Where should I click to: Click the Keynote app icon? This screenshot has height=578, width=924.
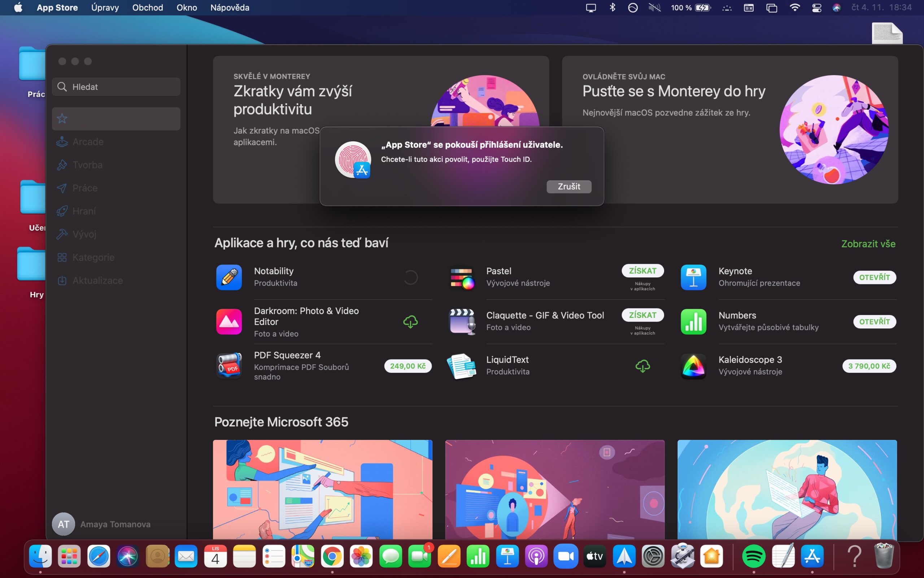pos(693,277)
